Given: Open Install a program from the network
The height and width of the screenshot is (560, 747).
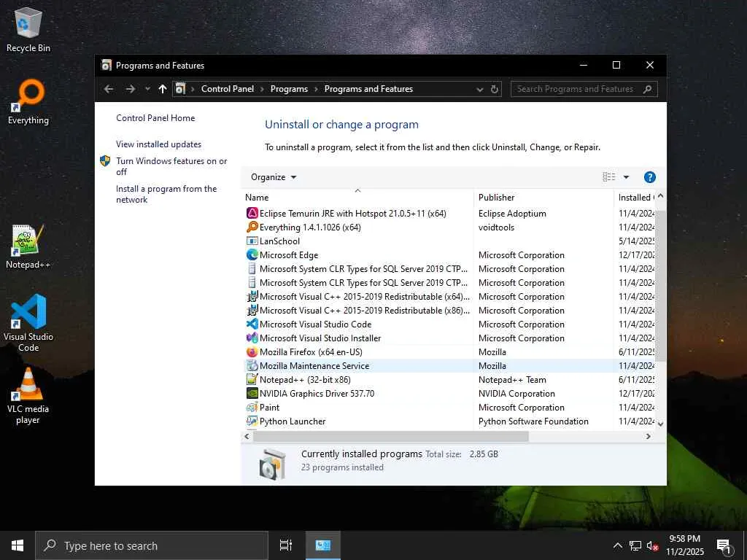Looking at the screenshot, I should coord(166,194).
